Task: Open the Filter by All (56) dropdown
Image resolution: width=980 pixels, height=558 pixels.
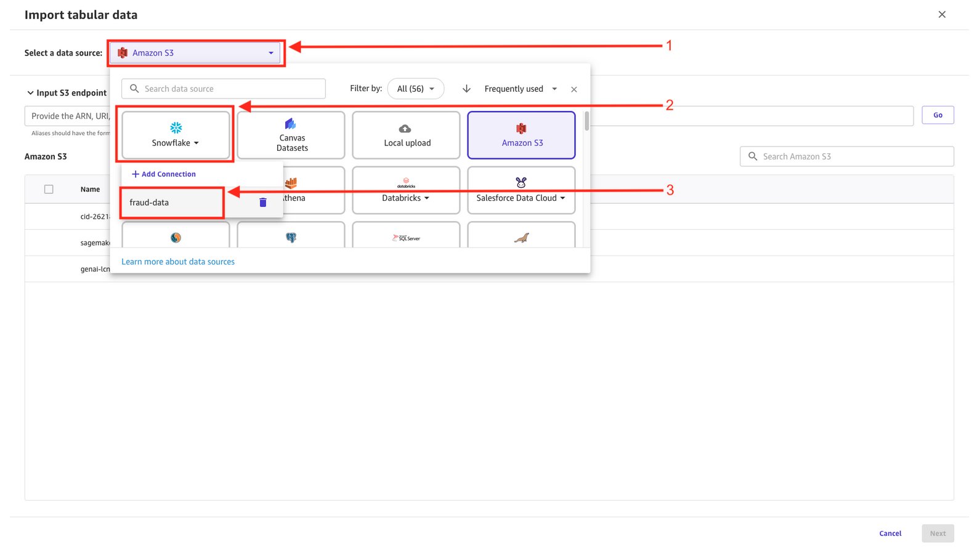Action: pos(416,89)
